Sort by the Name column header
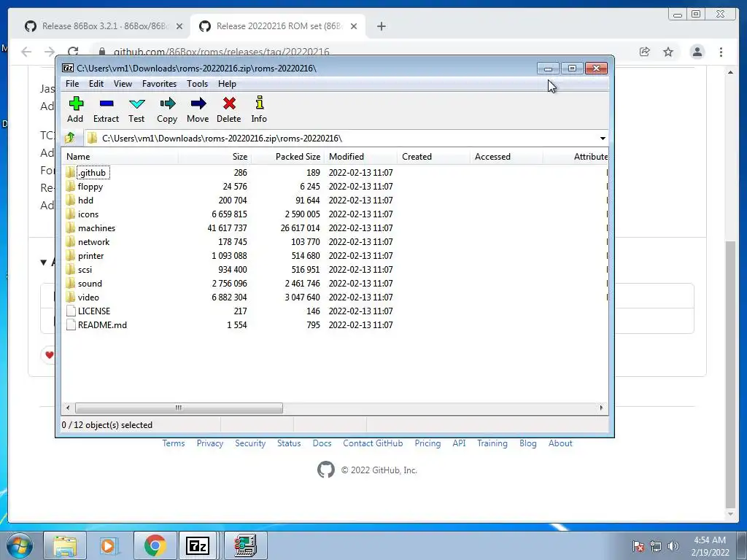The height and width of the screenshot is (560, 747). pos(120,157)
